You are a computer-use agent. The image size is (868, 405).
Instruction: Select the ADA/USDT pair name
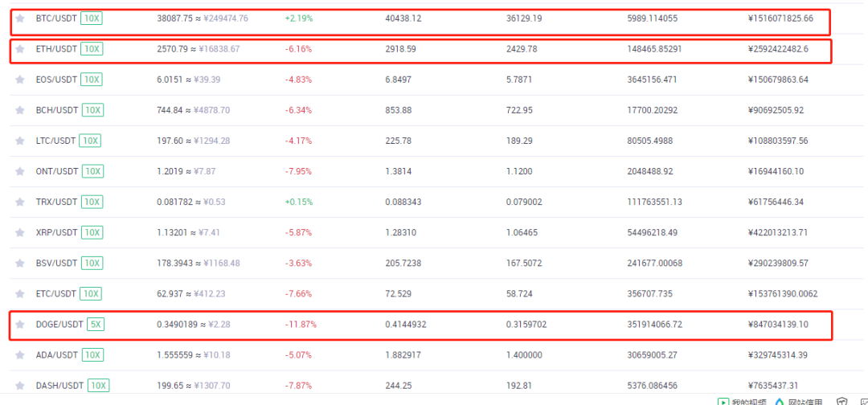(56, 354)
